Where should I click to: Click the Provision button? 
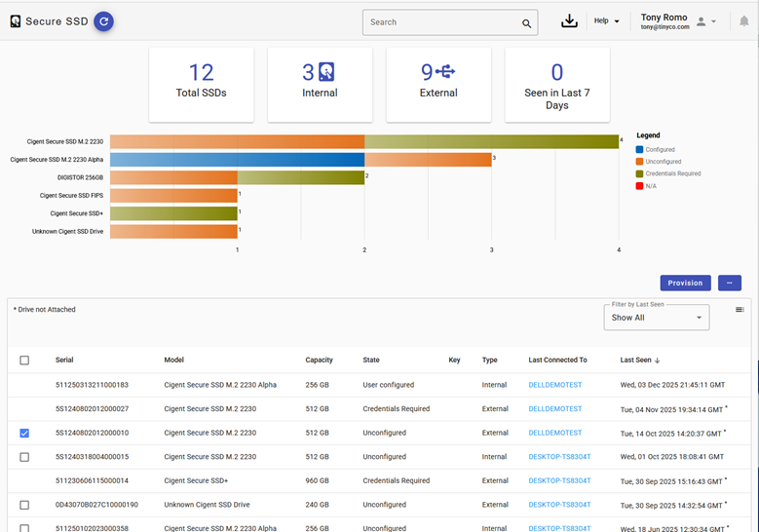tap(685, 283)
